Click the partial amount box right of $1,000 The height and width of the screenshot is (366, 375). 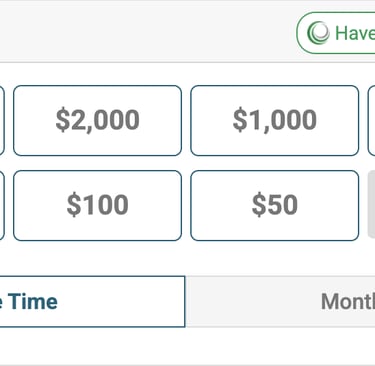pos(371,120)
